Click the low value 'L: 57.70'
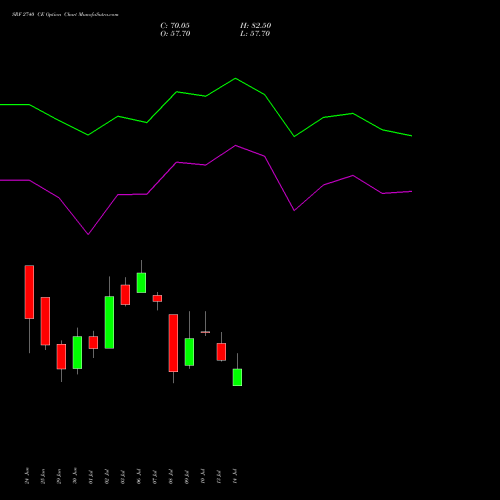The width and height of the screenshot is (500, 500). (x=255, y=34)
